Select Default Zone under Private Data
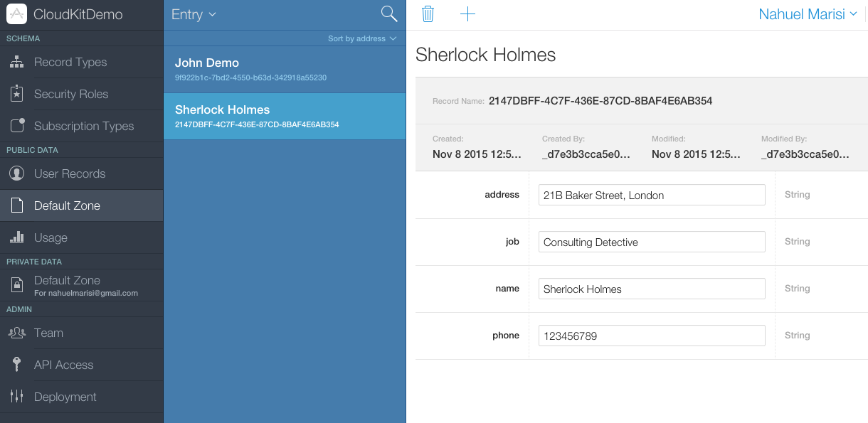Screen dimensions: 868x423 click(x=81, y=285)
